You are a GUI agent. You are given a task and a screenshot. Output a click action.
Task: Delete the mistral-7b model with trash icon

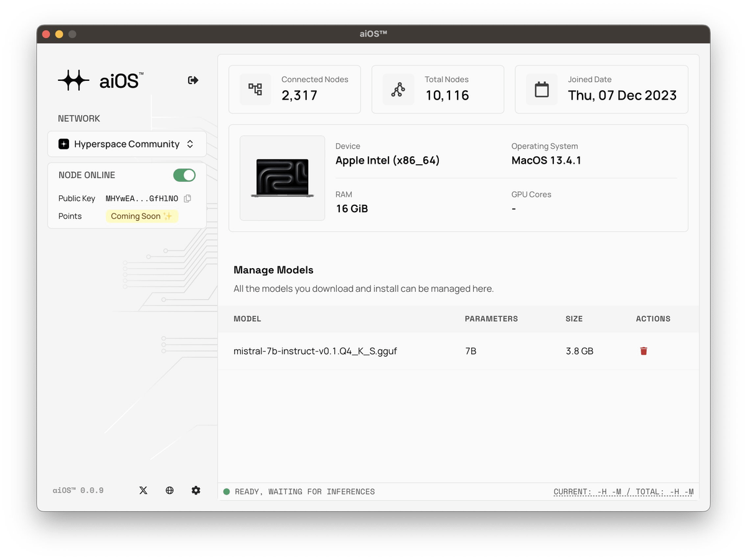[643, 350]
